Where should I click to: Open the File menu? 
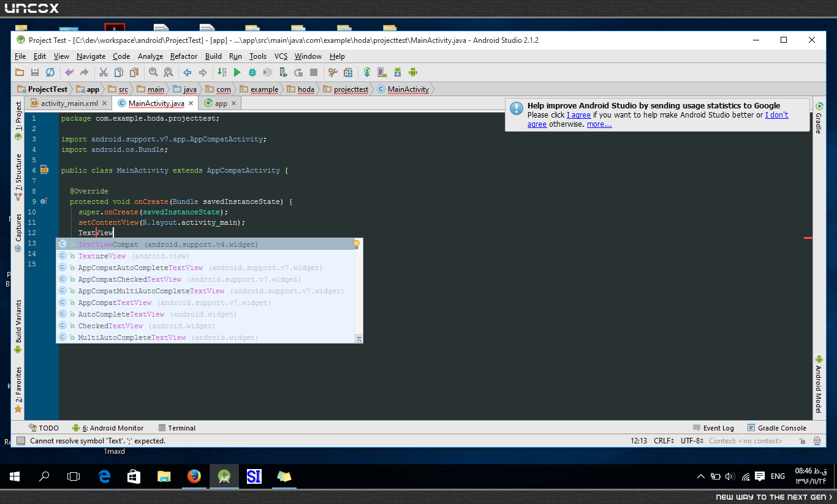(x=20, y=56)
